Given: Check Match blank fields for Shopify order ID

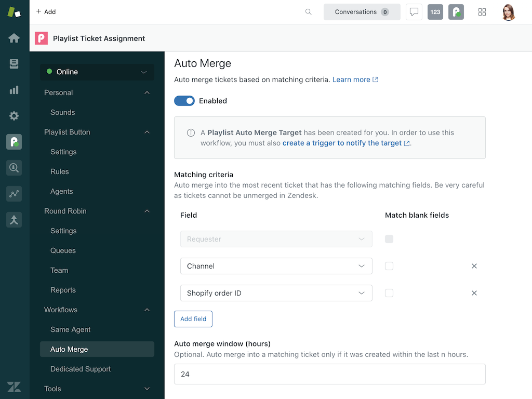Looking at the screenshot, I should [389, 293].
